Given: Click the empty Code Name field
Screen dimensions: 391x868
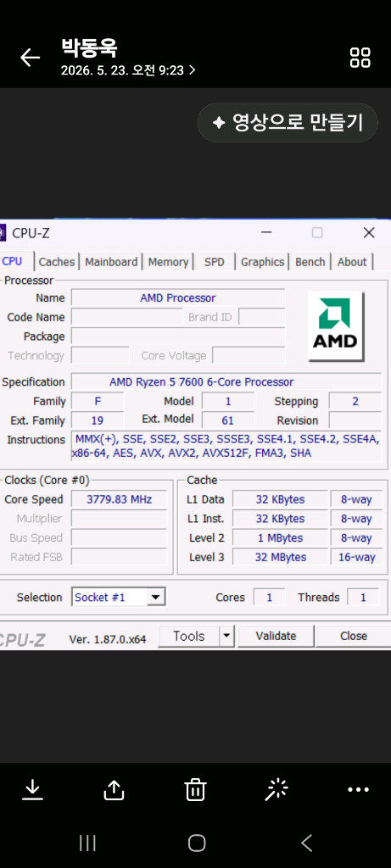Looking at the screenshot, I should click(x=127, y=317).
